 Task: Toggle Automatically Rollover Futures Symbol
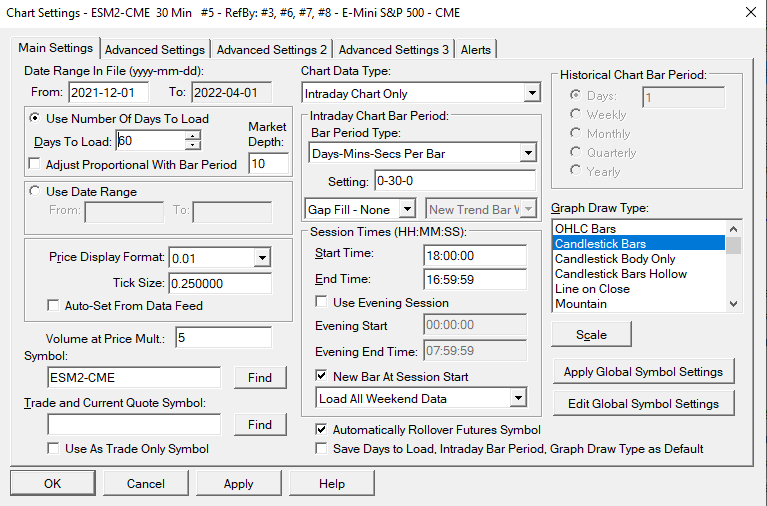[321, 430]
